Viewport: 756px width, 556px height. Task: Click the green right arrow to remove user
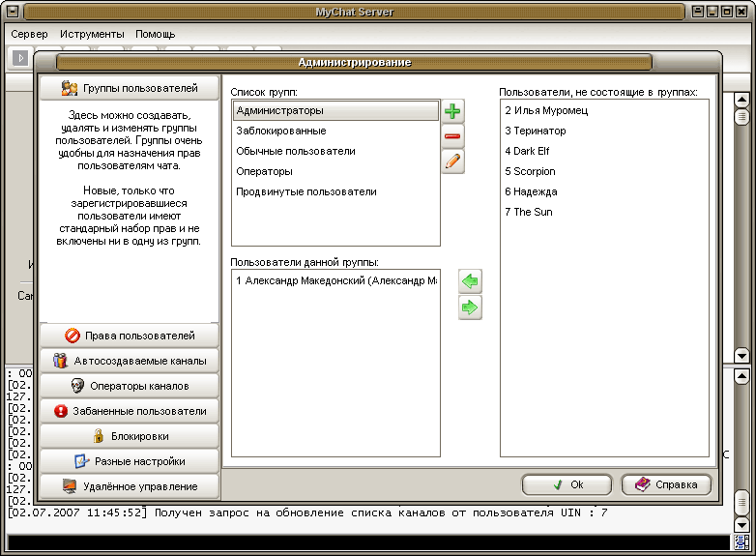(470, 307)
